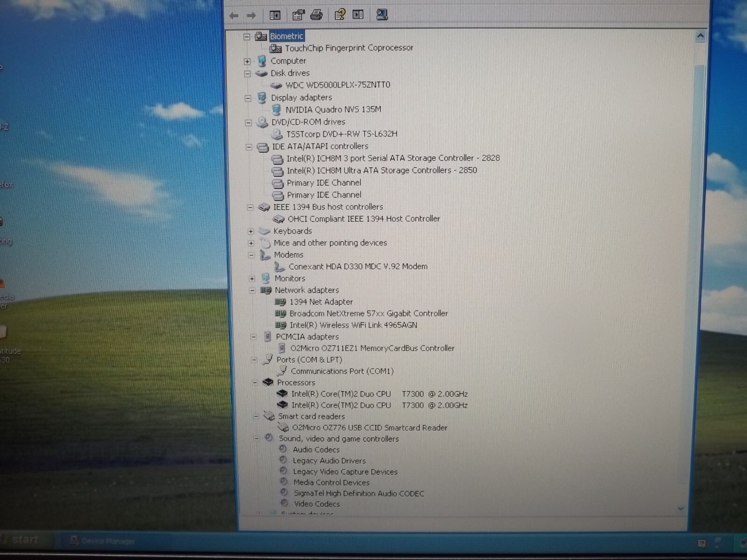Screen dimensions: 747x560
Task: Select OHCI Compliant IEEE 1394 Host Controller
Action: point(364,219)
